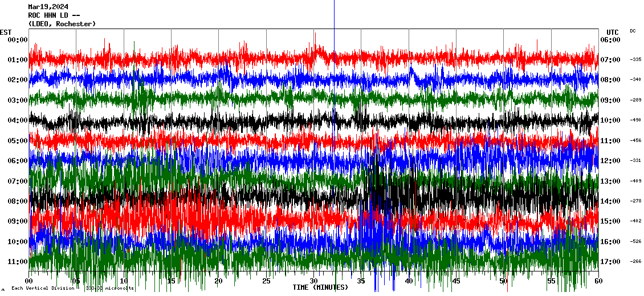This screenshot has width=644, height=296.
Task: Click the 30 minute tick label
Action: pos(314,281)
